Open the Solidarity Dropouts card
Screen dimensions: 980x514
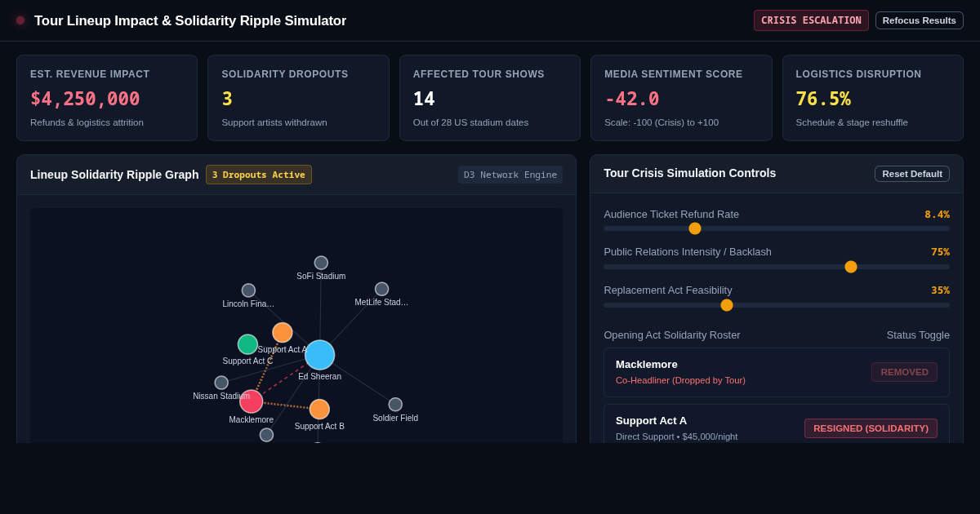[x=298, y=98]
